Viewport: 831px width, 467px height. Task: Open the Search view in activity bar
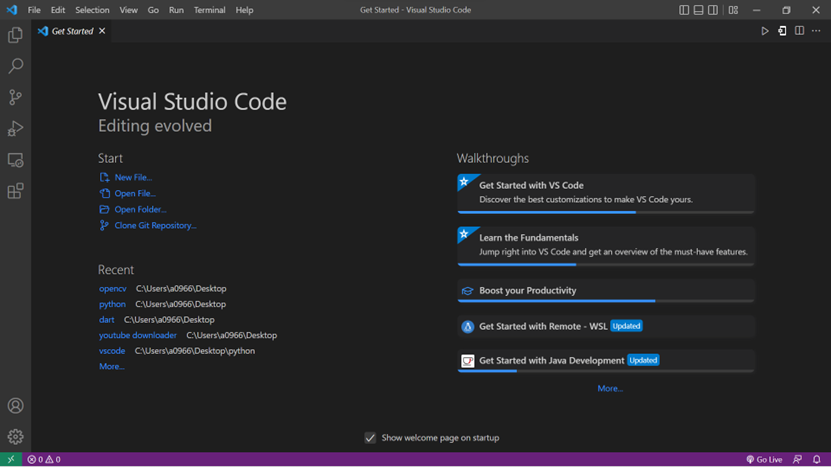pos(15,66)
